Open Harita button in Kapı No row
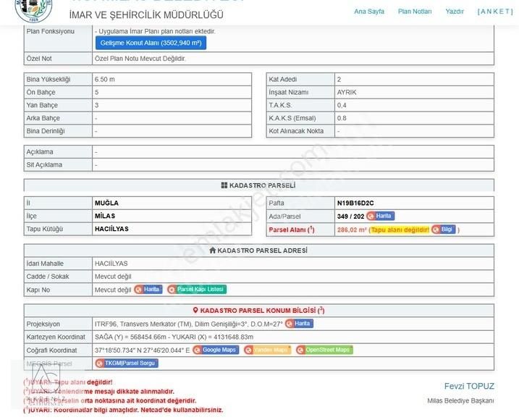519x420 pixels. pyautogui.click(x=148, y=290)
